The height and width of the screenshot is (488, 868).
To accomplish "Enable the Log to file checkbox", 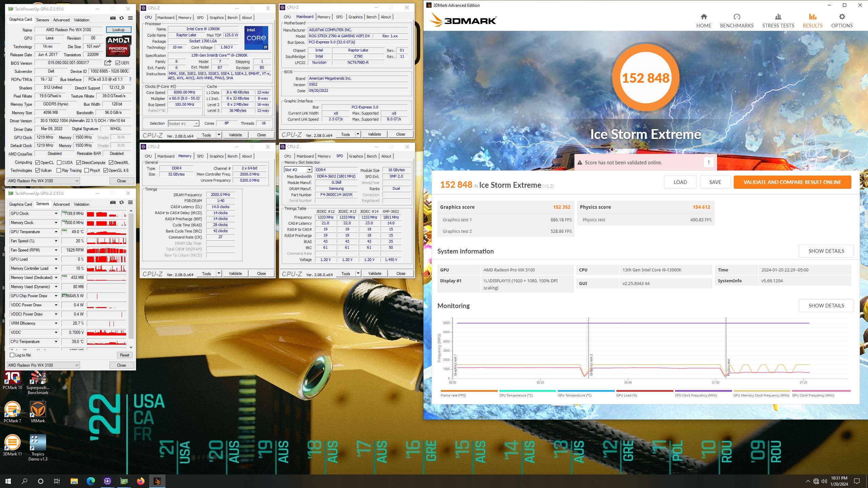I will pos(12,355).
